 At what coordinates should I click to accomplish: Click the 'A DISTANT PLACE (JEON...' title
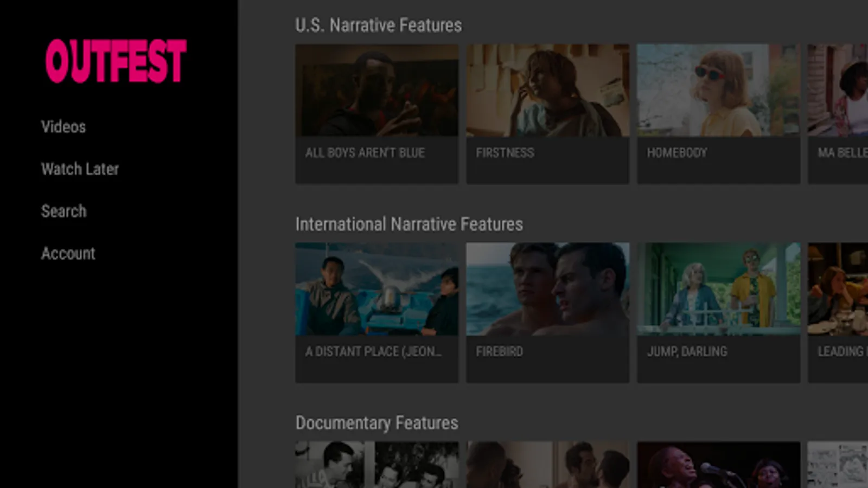coord(373,352)
